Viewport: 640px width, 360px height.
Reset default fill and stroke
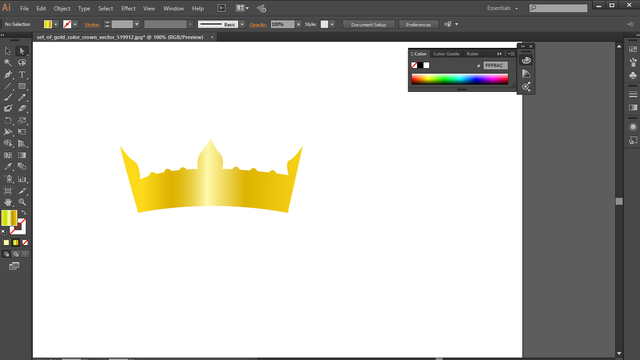point(4,232)
